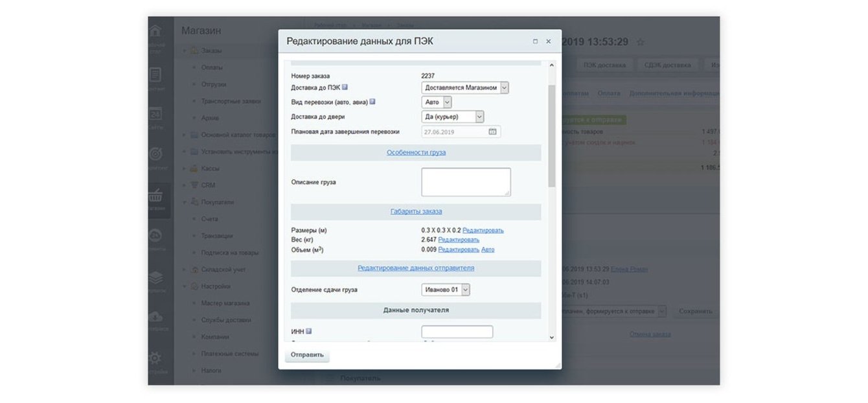Open the Доставка до двери dropdown
The width and height of the screenshot is (868, 403).
coord(453,117)
